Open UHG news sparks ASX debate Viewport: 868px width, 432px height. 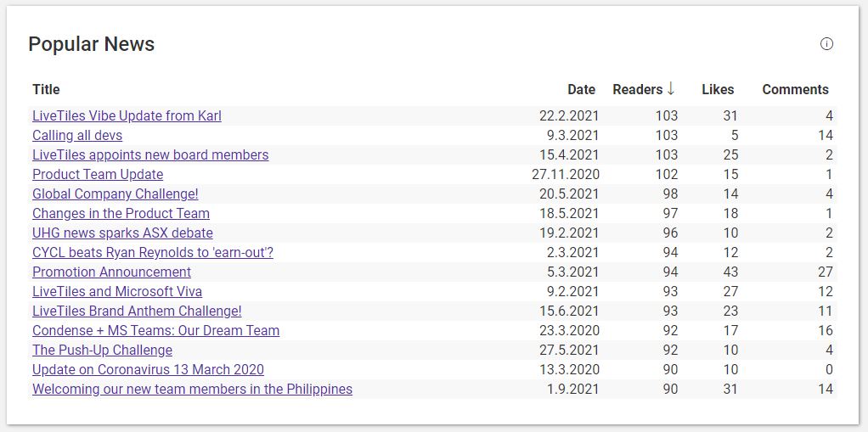point(123,233)
